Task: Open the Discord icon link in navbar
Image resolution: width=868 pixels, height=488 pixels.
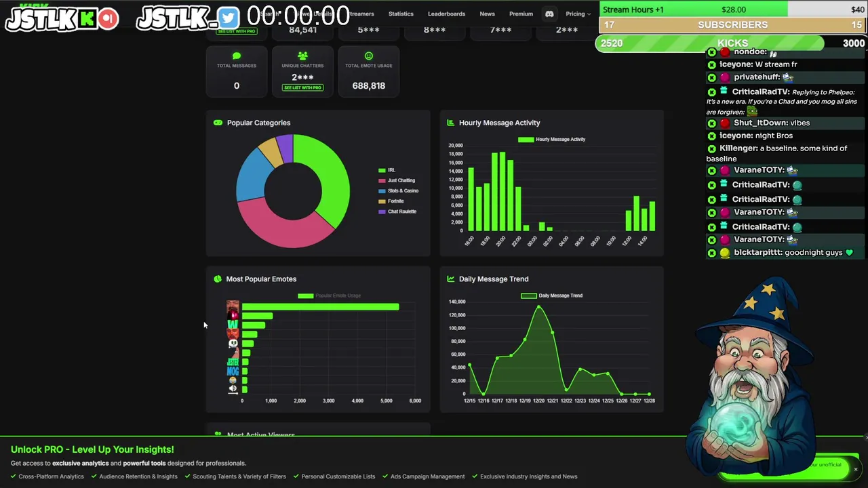Action: [549, 14]
